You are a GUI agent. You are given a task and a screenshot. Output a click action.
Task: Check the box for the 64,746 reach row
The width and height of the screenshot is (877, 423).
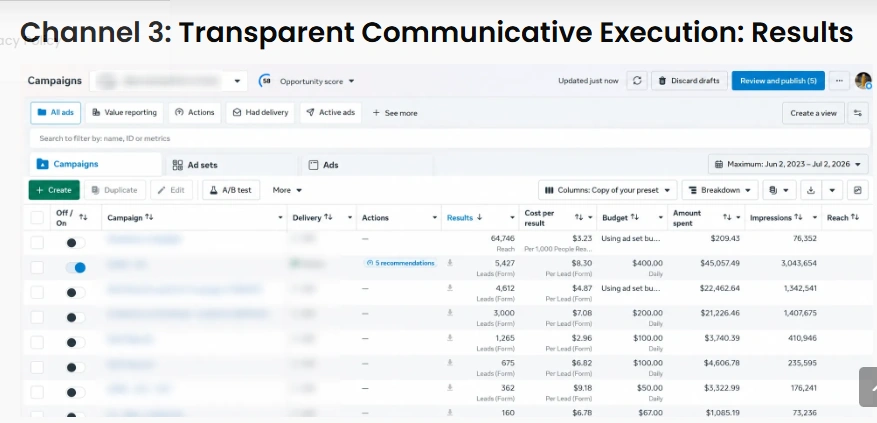click(x=37, y=243)
